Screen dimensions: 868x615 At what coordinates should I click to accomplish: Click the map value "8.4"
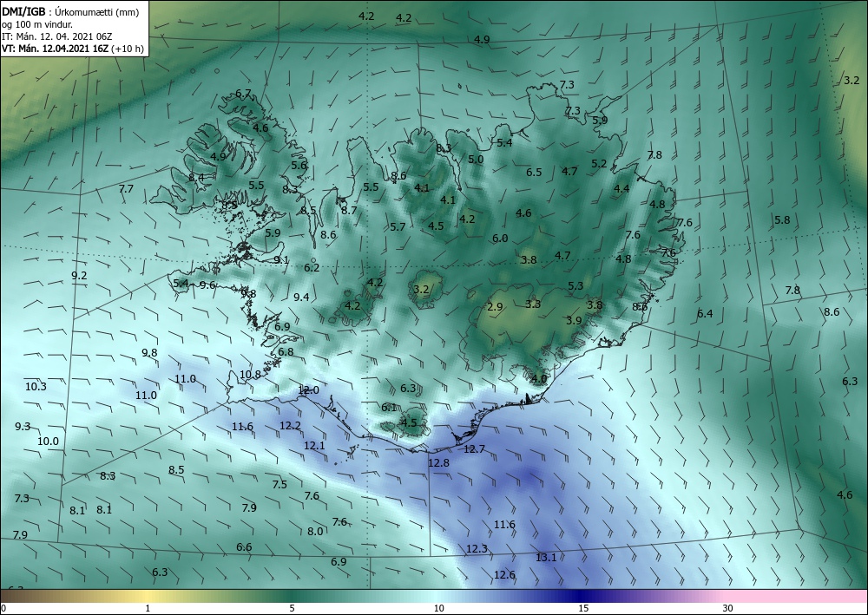[196, 178]
